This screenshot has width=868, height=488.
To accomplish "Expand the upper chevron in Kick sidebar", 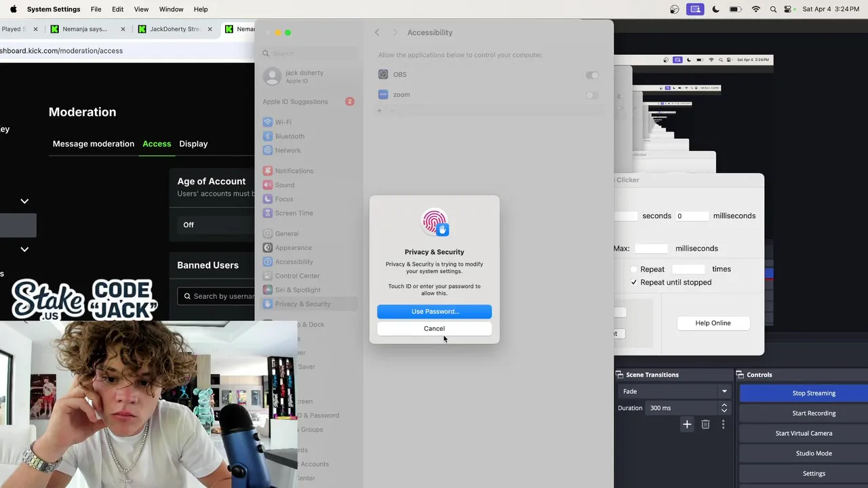I will point(24,201).
